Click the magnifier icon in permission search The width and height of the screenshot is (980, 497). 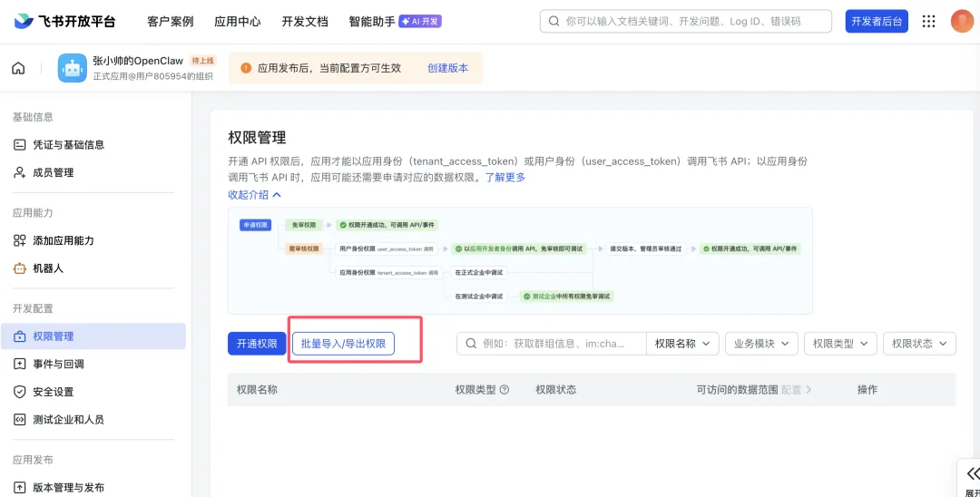pyautogui.click(x=471, y=344)
